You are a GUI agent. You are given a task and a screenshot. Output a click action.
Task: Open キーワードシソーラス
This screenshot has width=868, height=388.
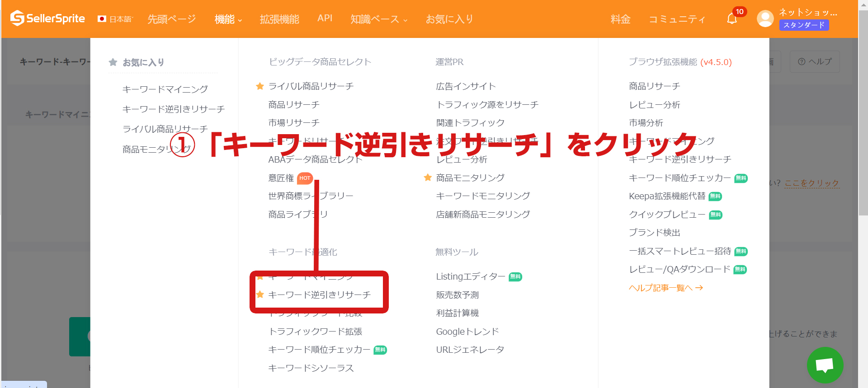pyautogui.click(x=311, y=368)
